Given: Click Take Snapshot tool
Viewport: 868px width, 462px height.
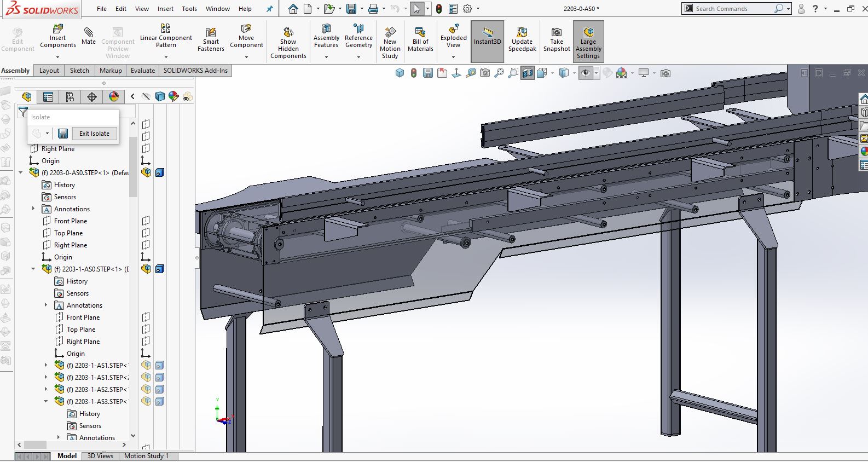Looking at the screenshot, I should 557,40.
